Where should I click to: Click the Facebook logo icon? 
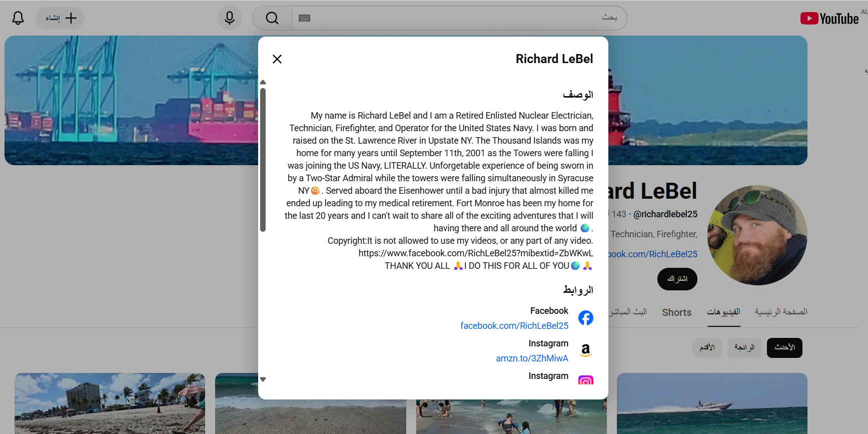coord(586,318)
